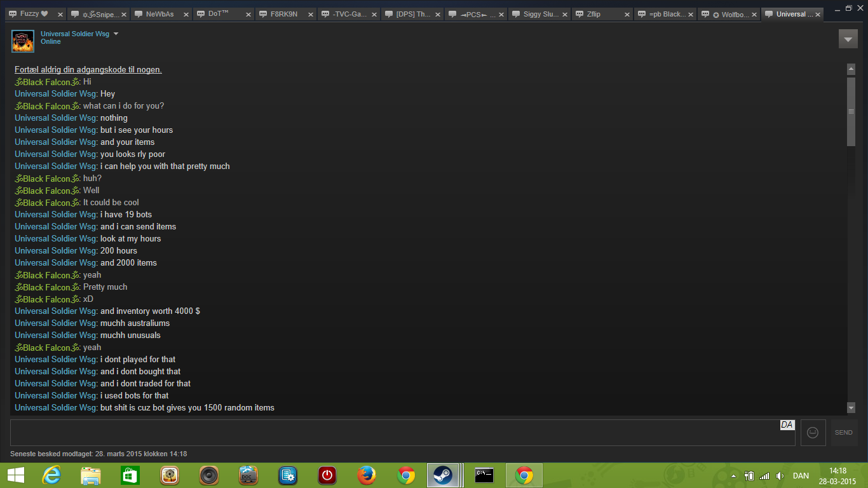Click Universal Soldier Wsg's avatar picture
868x488 pixels.
pyautogui.click(x=23, y=41)
